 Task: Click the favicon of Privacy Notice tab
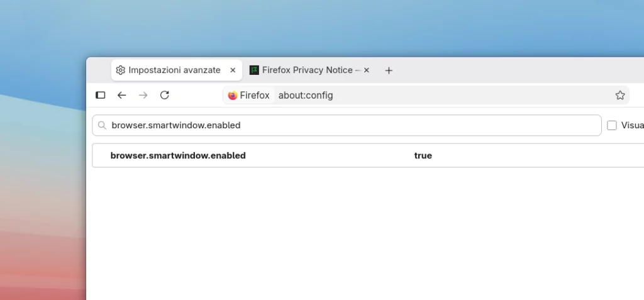click(254, 70)
